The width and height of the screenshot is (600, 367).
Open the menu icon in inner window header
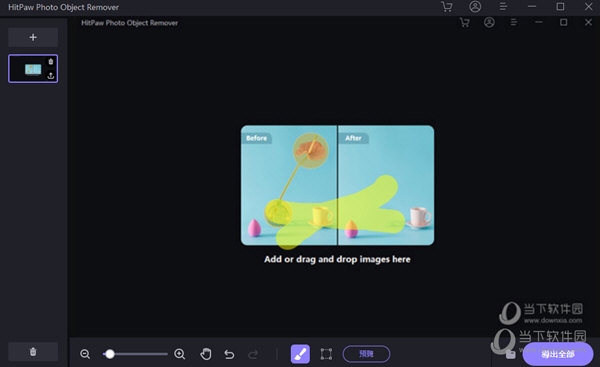(x=514, y=23)
